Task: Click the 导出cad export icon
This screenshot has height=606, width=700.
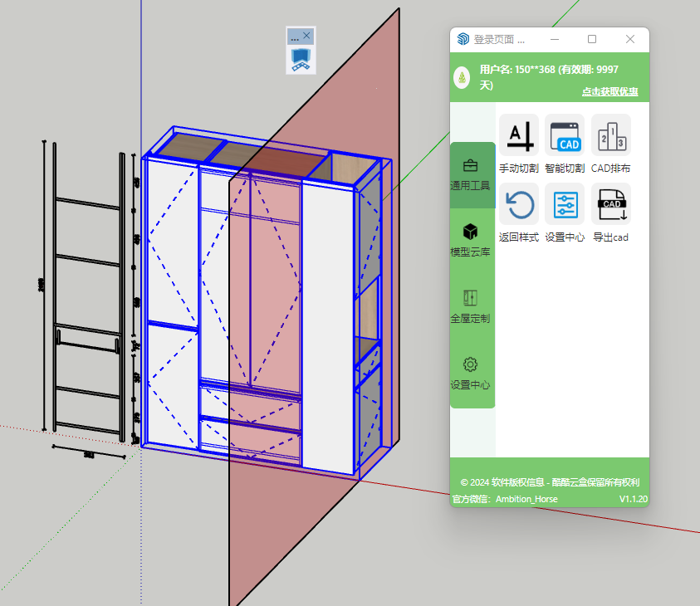Action: tap(610, 203)
